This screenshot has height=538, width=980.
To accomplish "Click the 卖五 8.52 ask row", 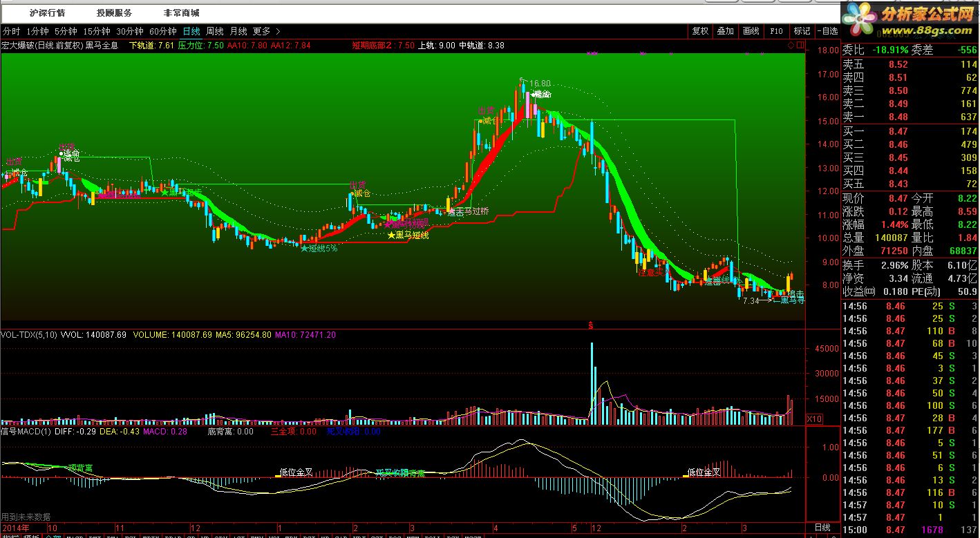I will (x=910, y=64).
